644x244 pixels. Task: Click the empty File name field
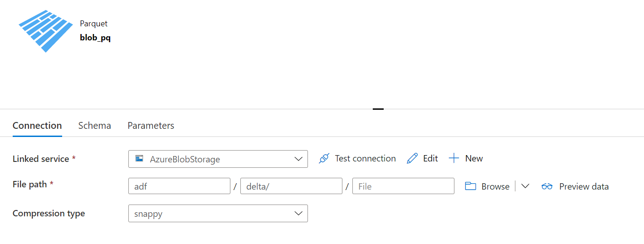(x=403, y=186)
